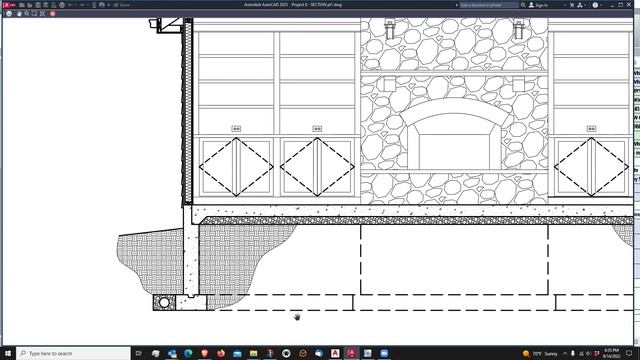Open the Help question mark icon
Viewport: 640px width, 360px height.
coord(595,5)
